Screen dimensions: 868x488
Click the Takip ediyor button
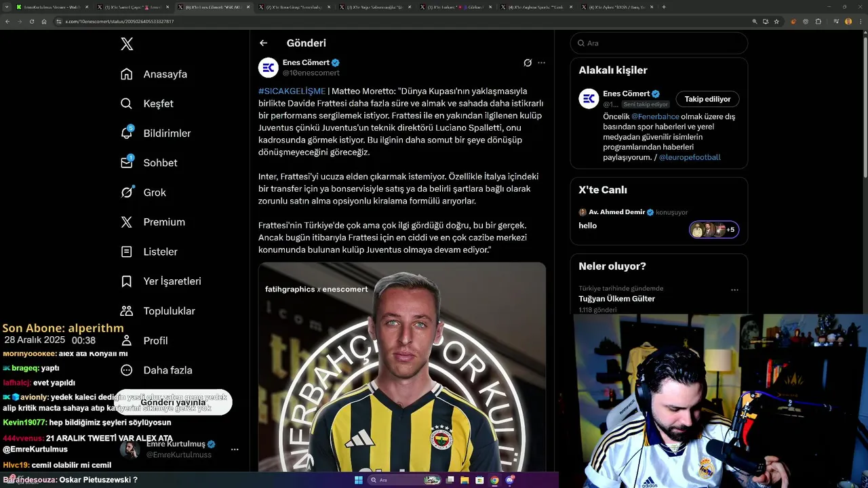[707, 99]
